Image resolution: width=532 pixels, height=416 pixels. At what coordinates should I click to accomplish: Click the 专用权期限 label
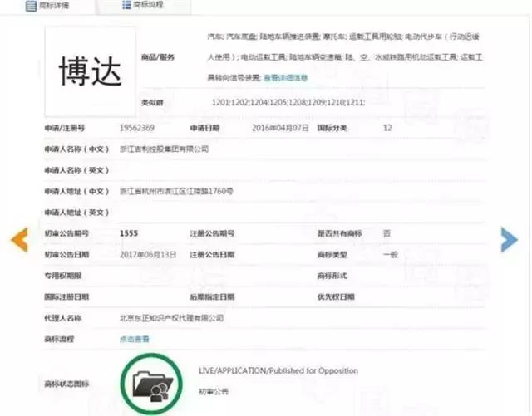[x=63, y=276]
